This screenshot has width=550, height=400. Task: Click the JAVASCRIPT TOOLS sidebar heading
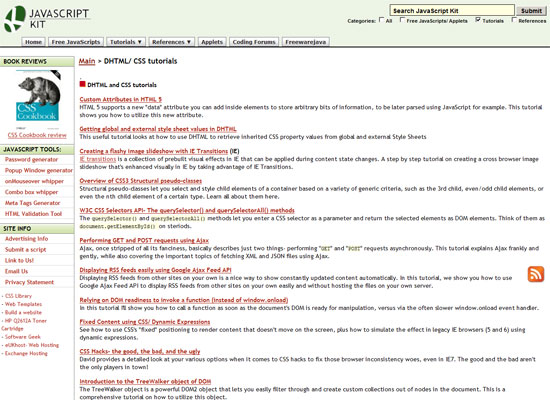click(x=37, y=149)
